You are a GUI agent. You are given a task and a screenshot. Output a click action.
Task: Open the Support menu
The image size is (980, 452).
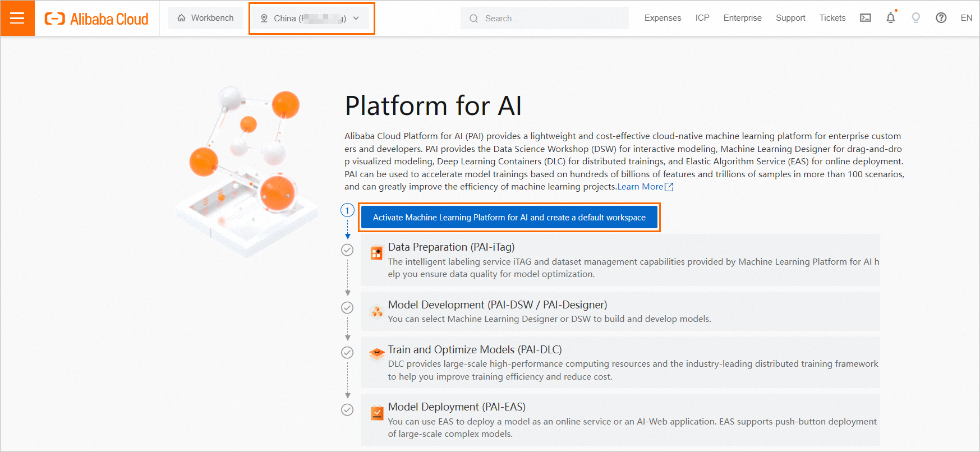point(790,18)
